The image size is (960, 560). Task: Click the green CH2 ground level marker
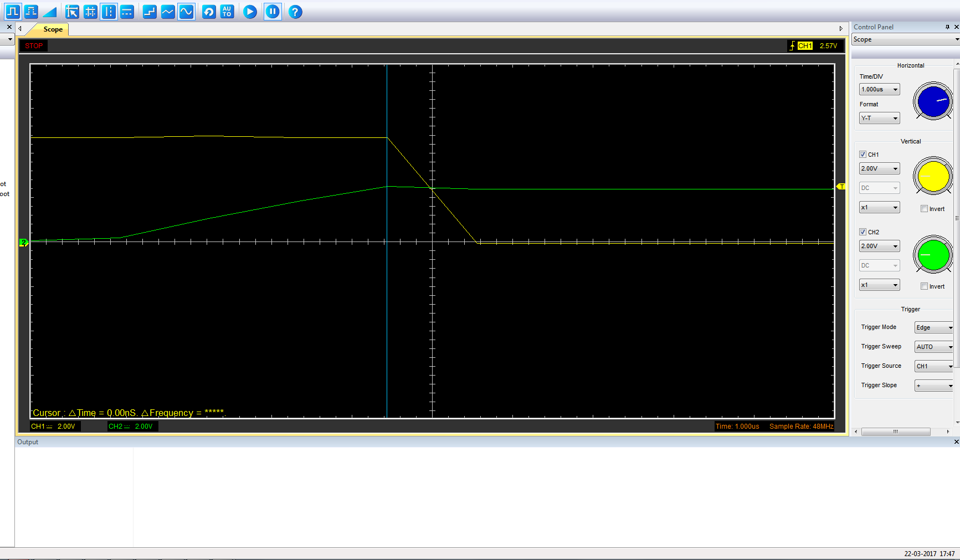[x=24, y=242]
